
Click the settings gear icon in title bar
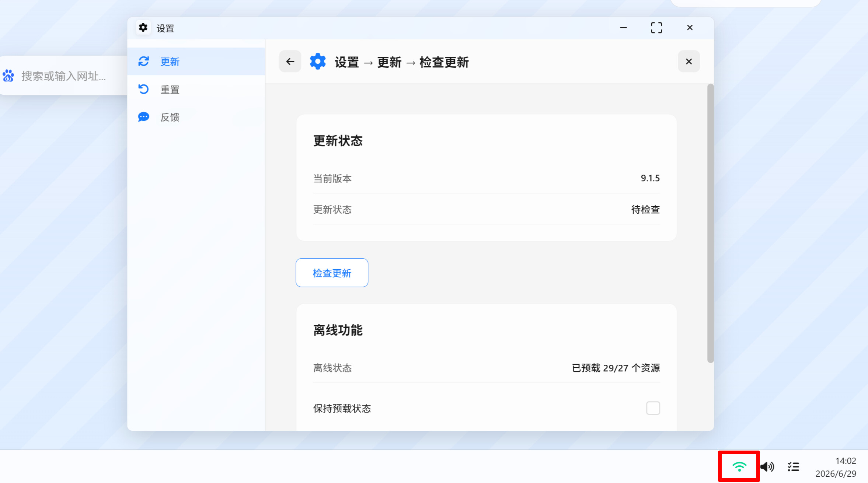(x=143, y=28)
